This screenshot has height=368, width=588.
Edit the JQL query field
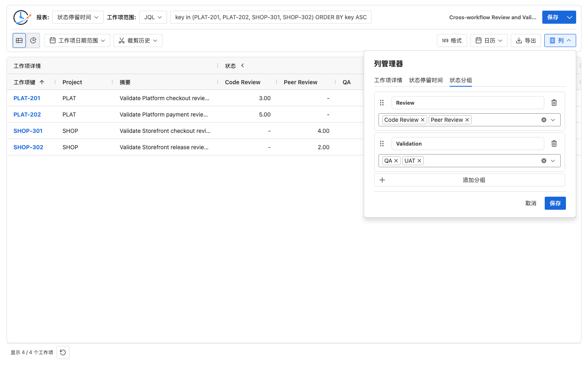[x=271, y=17]
